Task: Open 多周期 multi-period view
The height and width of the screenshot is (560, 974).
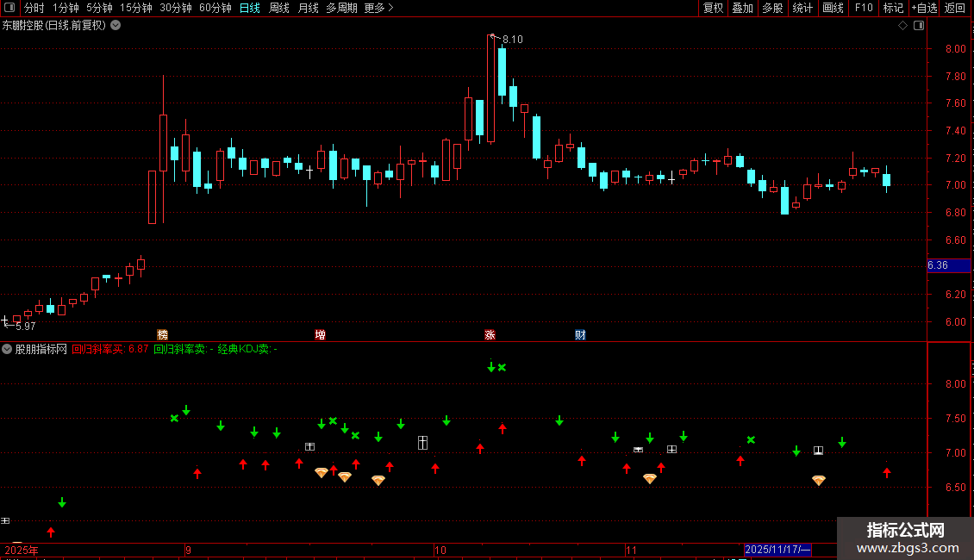Action: coord(341,8)
